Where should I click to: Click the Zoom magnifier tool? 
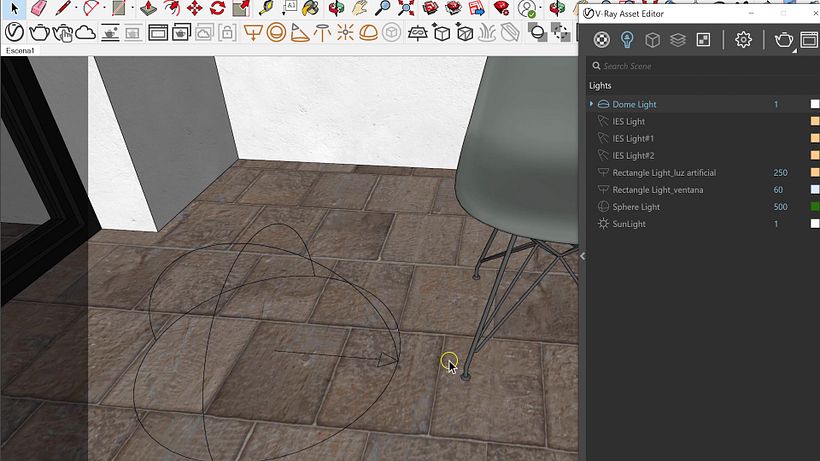click(x=383, y=9)
